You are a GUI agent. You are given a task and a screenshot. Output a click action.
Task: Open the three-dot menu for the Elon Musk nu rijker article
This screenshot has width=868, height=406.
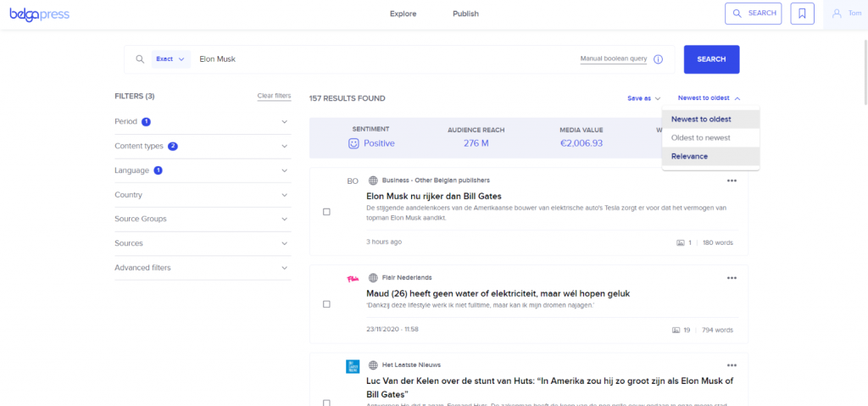coord(732,181)
